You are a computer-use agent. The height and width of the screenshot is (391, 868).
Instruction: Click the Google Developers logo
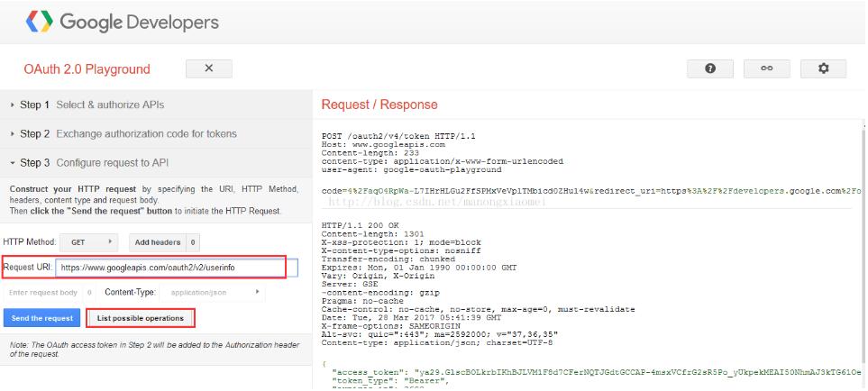tap(122, 23)
